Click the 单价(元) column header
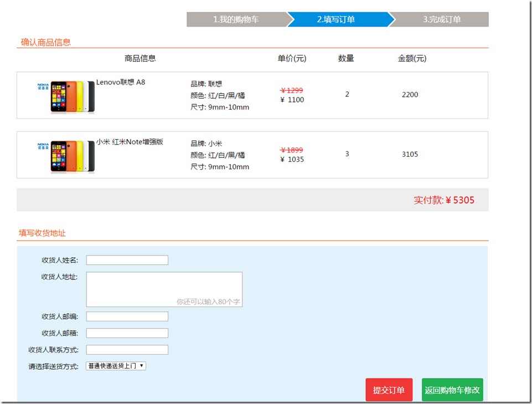The width and height of the screenshot is (532, 404). [x=292, y=58]
